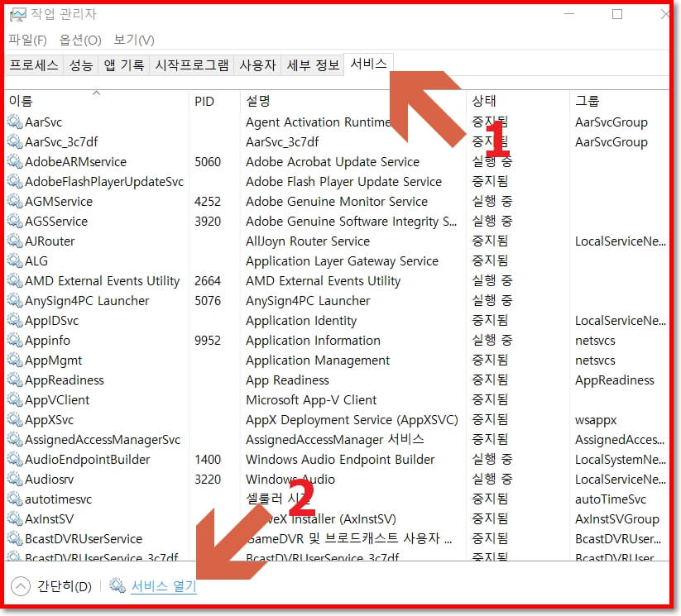Click the AxInstSV service icon
This screenshot has height=616, width=681.
click(x=15, y=518)
